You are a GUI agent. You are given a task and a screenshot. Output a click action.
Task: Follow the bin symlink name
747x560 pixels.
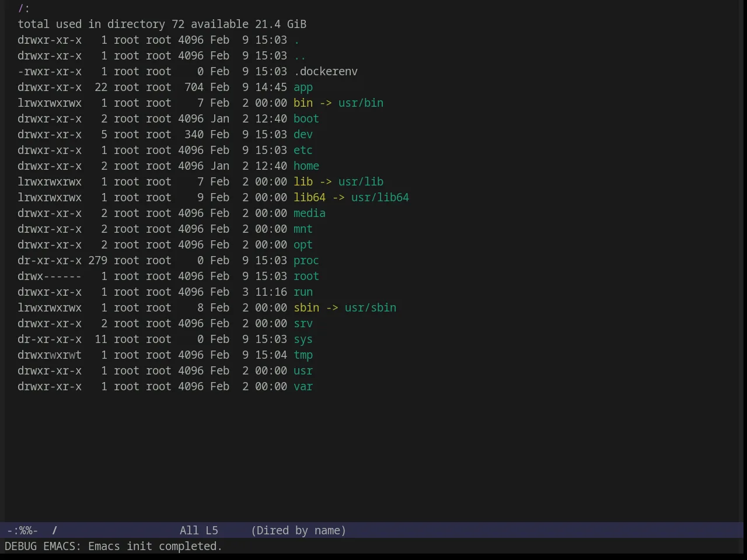point(303,103)
